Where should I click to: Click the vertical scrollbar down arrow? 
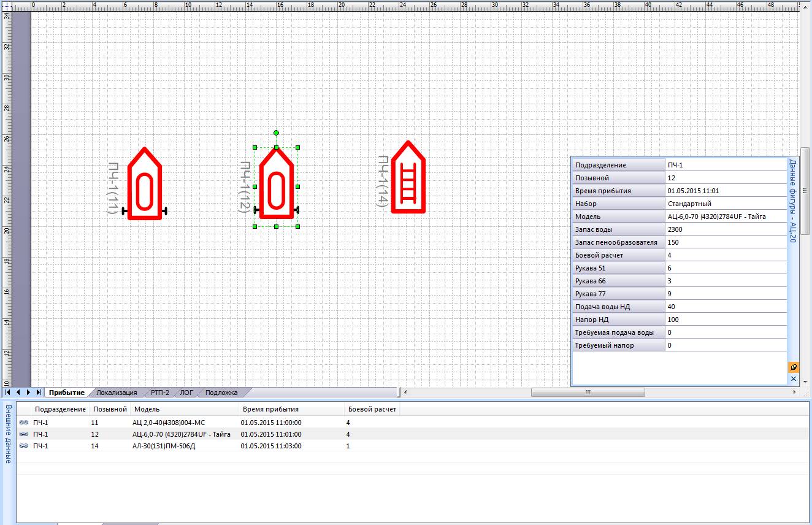[x=805, y=382]
